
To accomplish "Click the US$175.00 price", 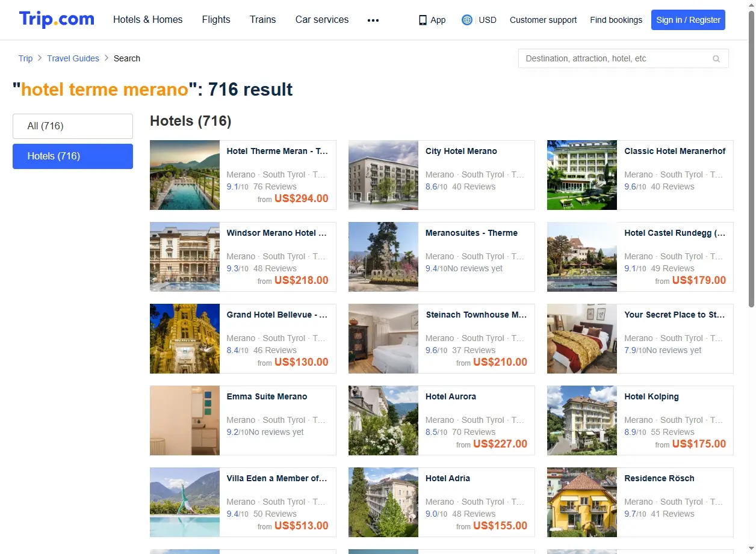I will point(699,444).
